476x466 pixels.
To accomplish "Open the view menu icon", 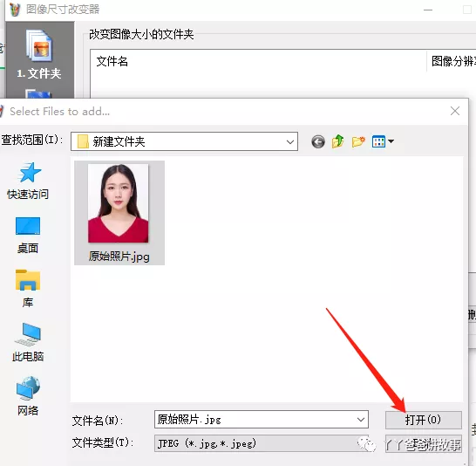I will 383,141.
